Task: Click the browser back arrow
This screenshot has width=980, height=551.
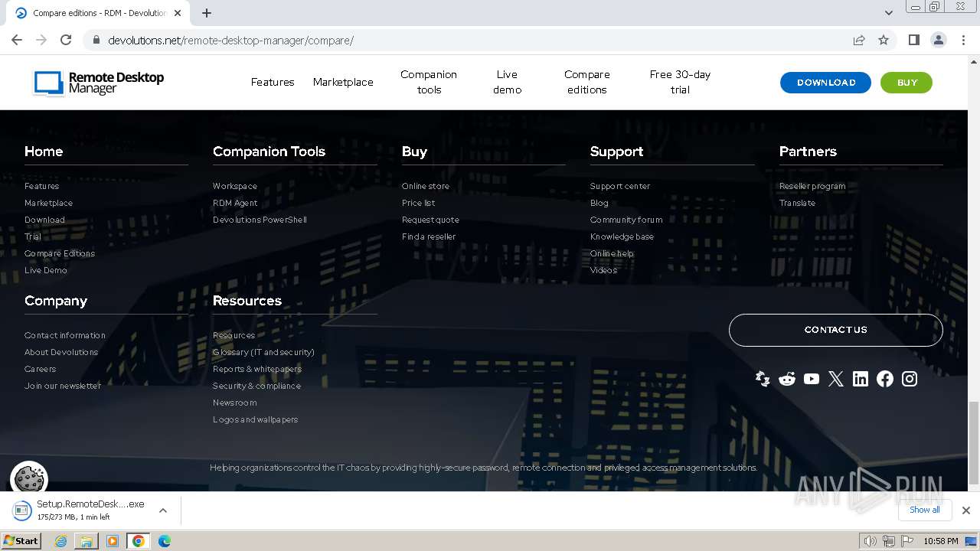Action: [17, 40]
